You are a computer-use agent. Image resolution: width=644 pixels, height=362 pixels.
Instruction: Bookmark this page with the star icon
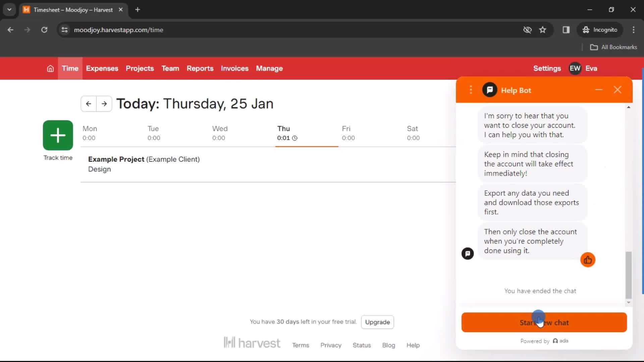click(x=543, y=30)
